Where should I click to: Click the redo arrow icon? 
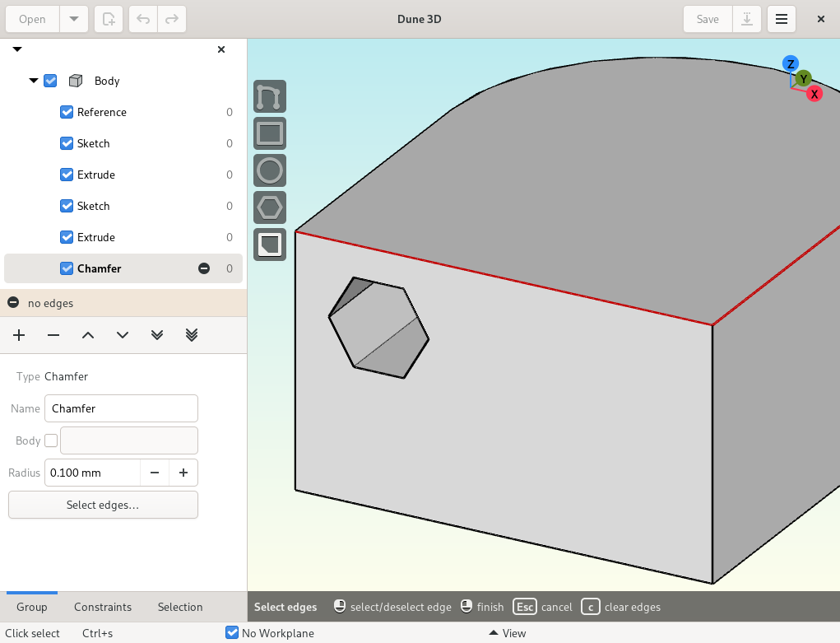click(x=172, y=19)
